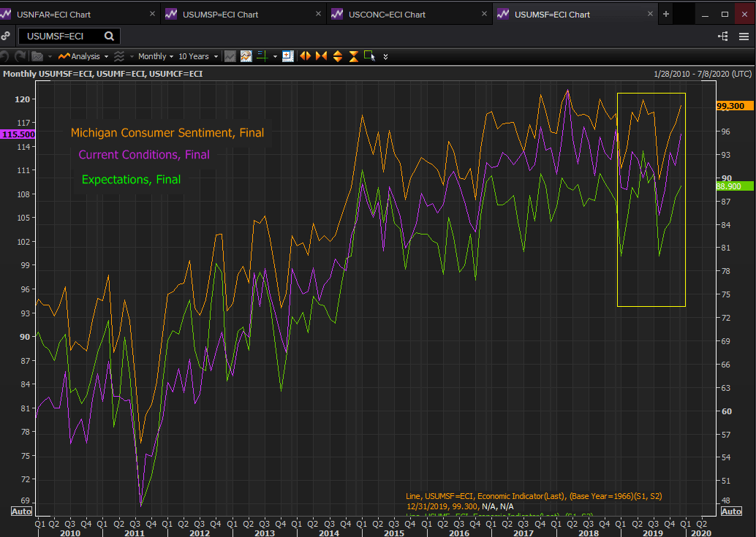Image resolution: width=756 pixels, height=537 pixels.
Task: Switch to the USCONC=ECI Chart tab
Action: pos(388,14)
